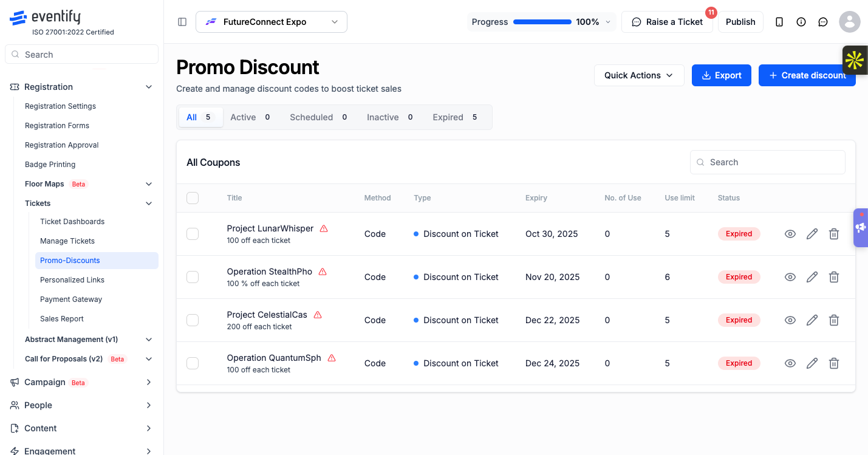Edit the Project CelestialCas coupon
Image resolution: width=868 pixels, height=455 pixels.
click(x=812, y=320)
